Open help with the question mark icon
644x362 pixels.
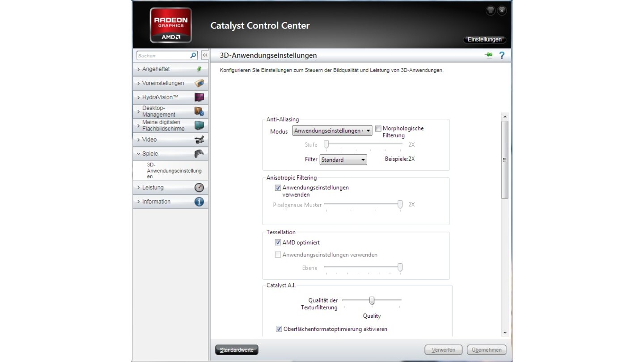pos(502,55)
